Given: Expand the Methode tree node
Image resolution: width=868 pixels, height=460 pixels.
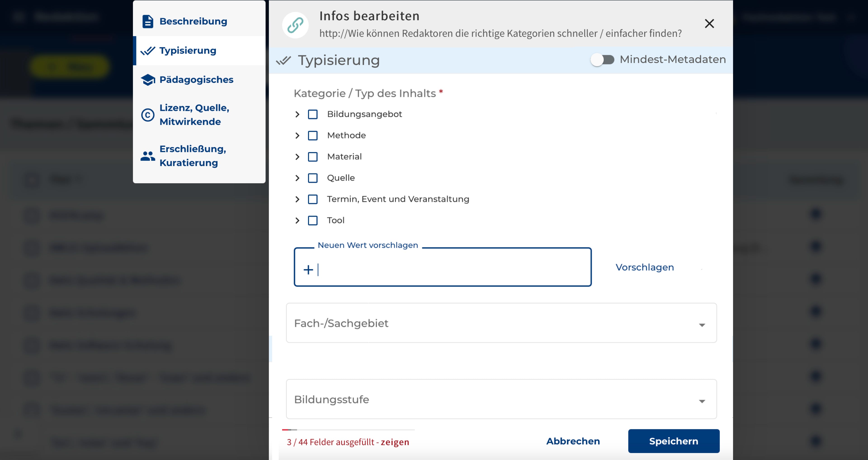Looking at the screenshot, I should coord(297,136).
